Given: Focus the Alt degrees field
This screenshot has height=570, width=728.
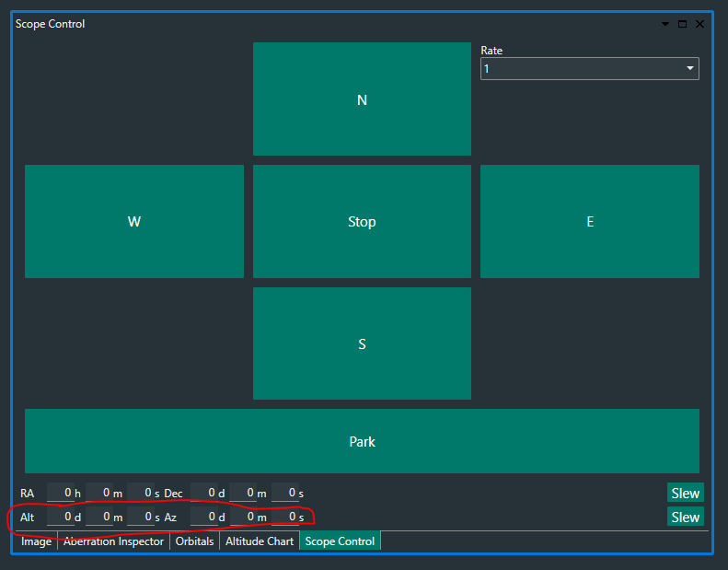Looking at the screenshot, I should (61, 517).
